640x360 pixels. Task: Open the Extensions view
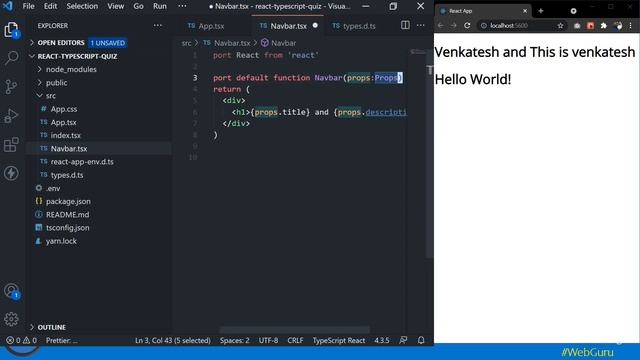(x=11, y=144)
